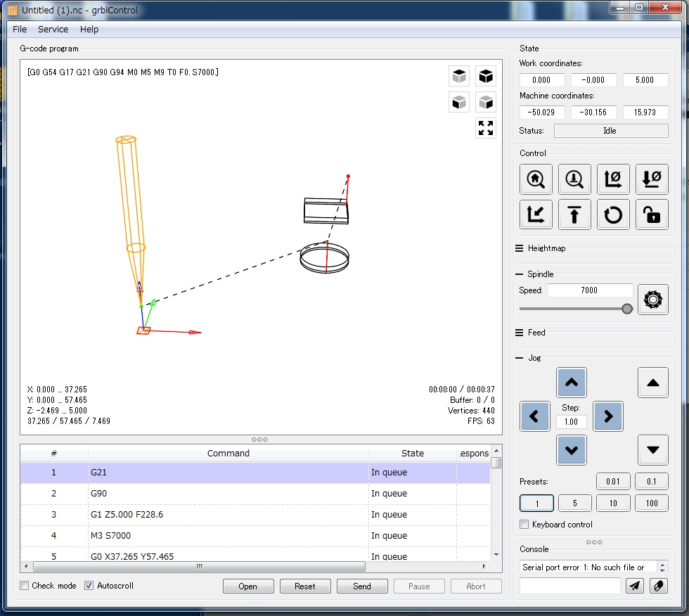Image resolution: width=689 pixels, height=616 pixels.
Task: Expand the Heightmap section
Action: 520,248
